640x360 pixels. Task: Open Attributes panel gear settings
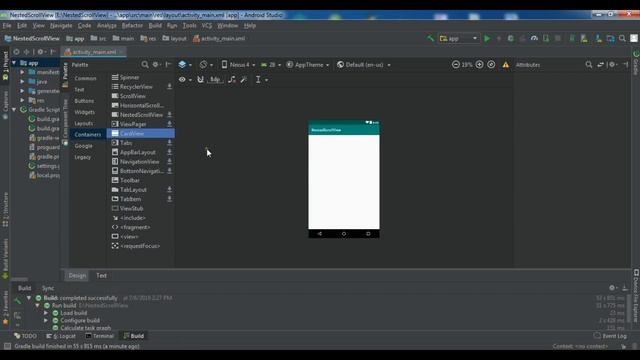click(612, 64)
